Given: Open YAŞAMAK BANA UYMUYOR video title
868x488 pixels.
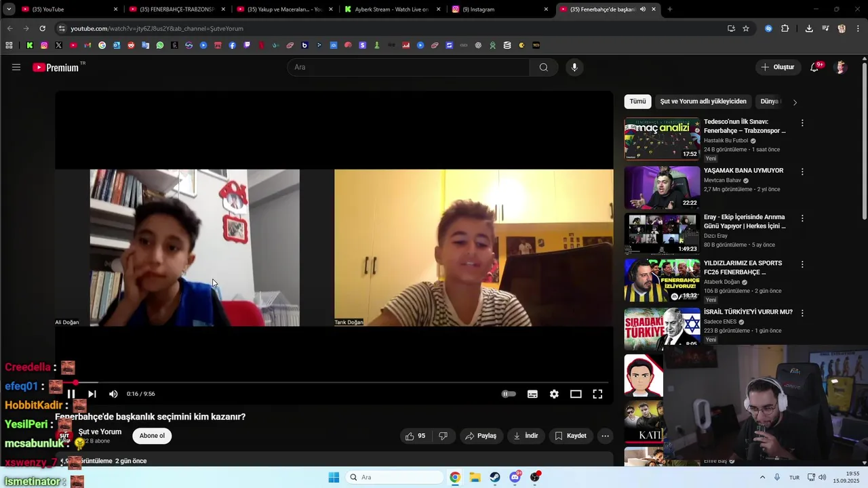Looking at the screenshot, I should click(743, 171).
